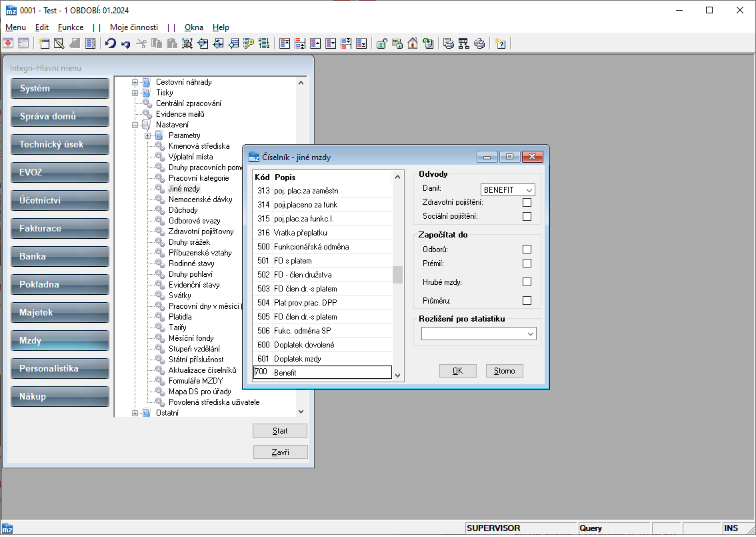
Task: Click the Benefit description field in row 700
Action: coord(332,372)
